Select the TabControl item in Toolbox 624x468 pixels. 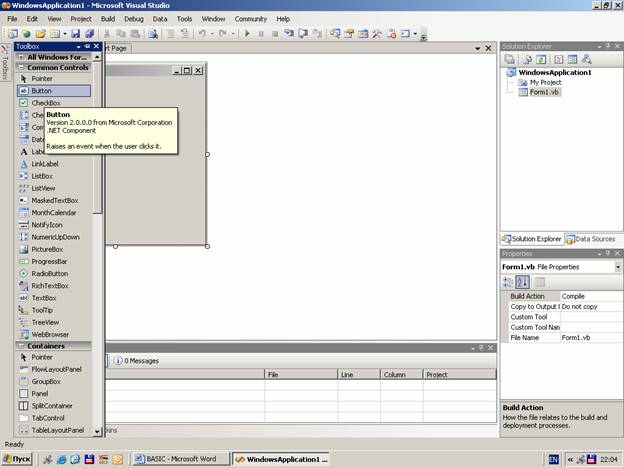point(54,418)
